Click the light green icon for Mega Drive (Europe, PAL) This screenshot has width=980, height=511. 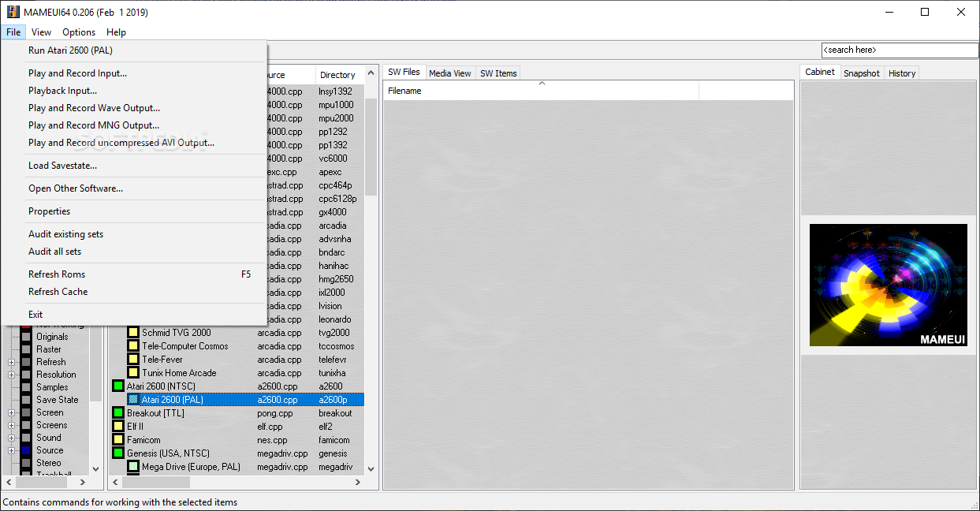[133, 467]
